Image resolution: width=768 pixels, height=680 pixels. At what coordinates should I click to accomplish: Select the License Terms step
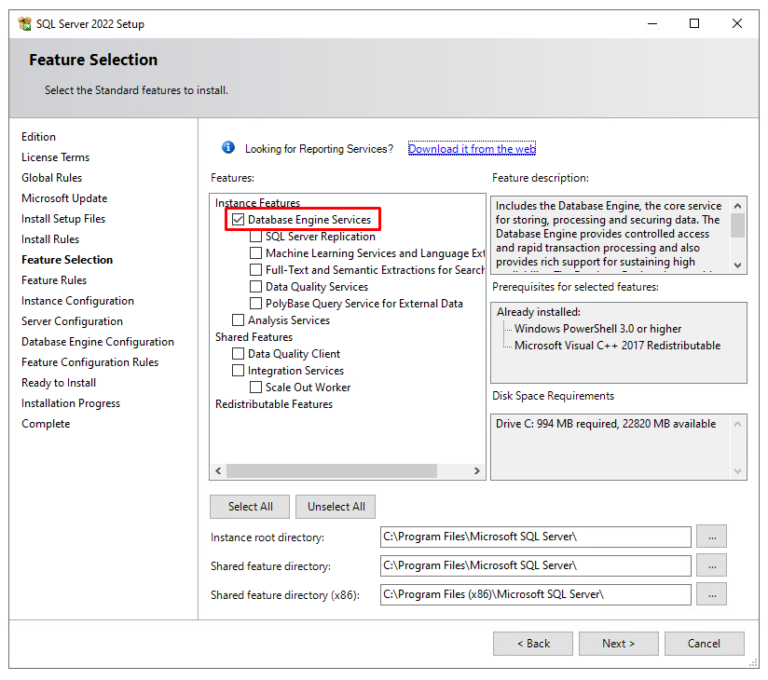(x=55, y=157)
